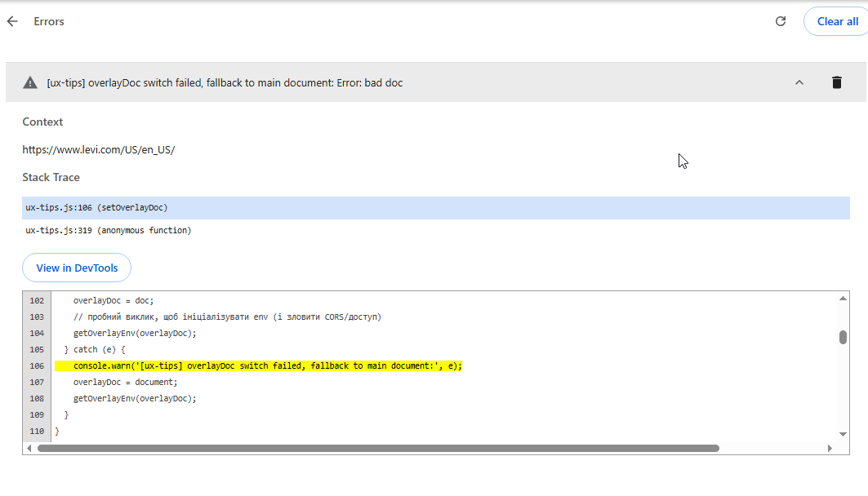The width and height of the screenshot is (868, 496).
Task: Click the Errors page heading
Action: [49, 21]
